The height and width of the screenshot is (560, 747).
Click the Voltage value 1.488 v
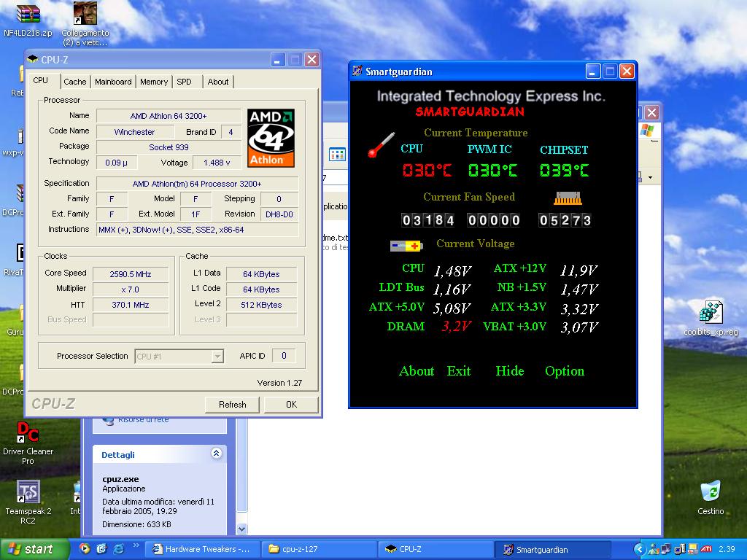coord(217,163)
